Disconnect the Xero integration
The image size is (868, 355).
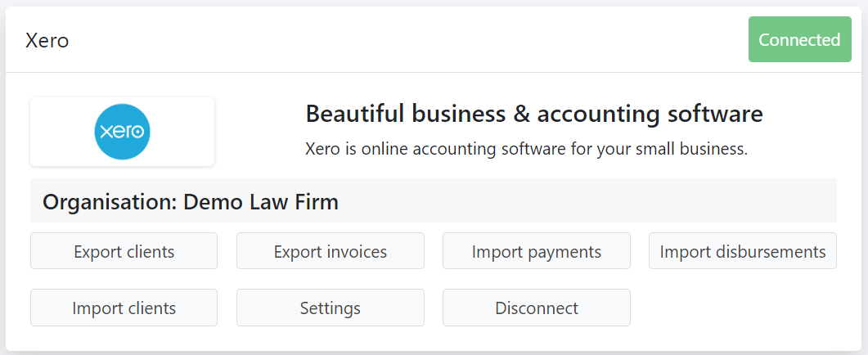tap(537, 308)
